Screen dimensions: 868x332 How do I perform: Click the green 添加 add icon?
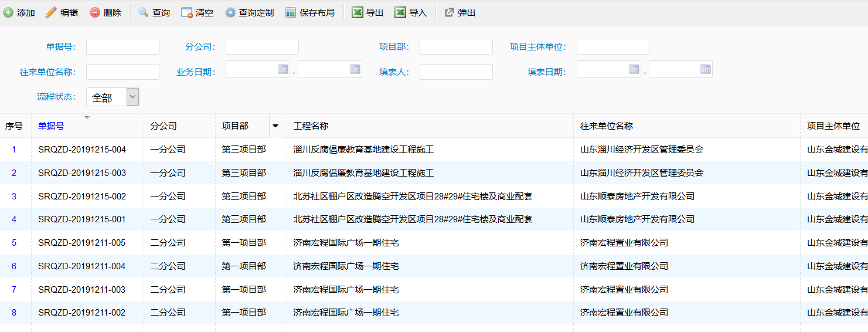[8, 12]
